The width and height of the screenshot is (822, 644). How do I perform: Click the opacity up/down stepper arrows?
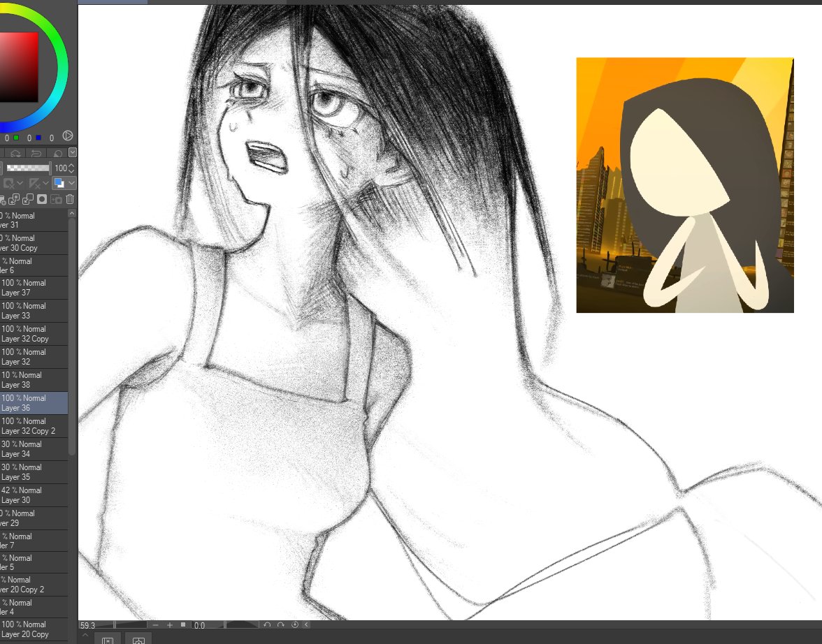71,168
